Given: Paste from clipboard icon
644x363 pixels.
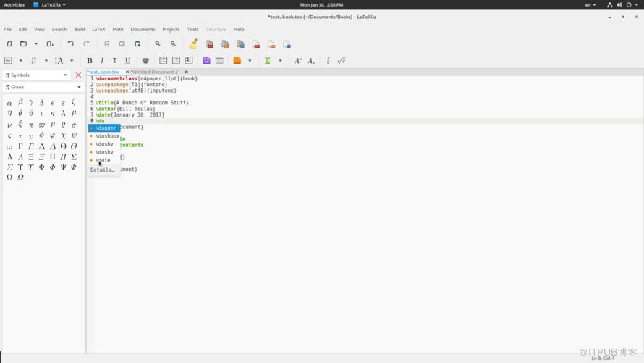Looking at the screenshot, I should pos(137,44).
